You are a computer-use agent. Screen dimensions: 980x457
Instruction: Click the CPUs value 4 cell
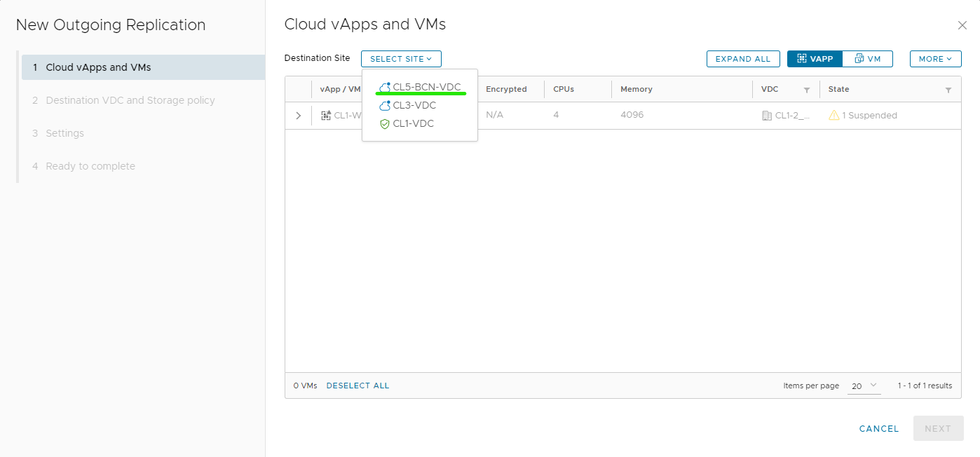(556, 115)
